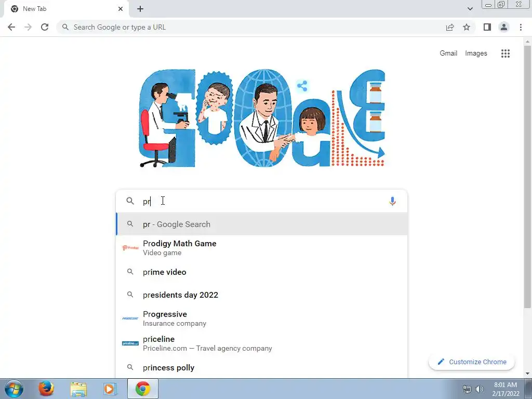Screen dimensions: 532x399
Task: Close the New Tab tab
Action: tap(121, 9)
